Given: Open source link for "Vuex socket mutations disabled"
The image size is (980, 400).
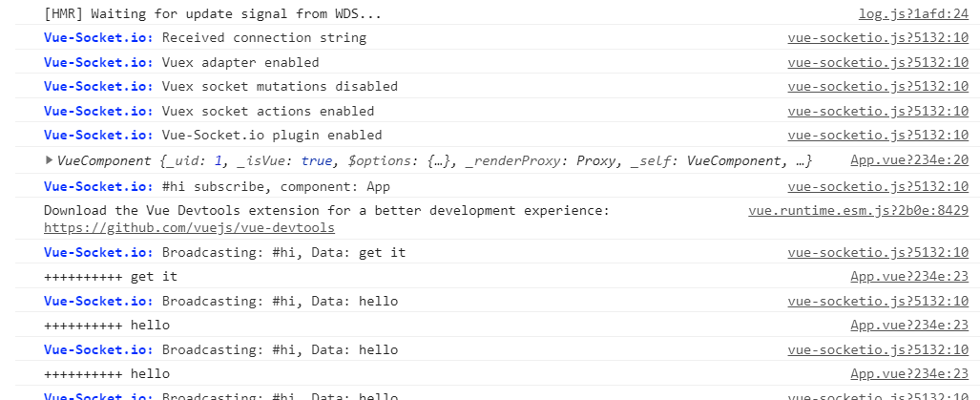Looking at the screenshot, I should click(x=878, y=87).
